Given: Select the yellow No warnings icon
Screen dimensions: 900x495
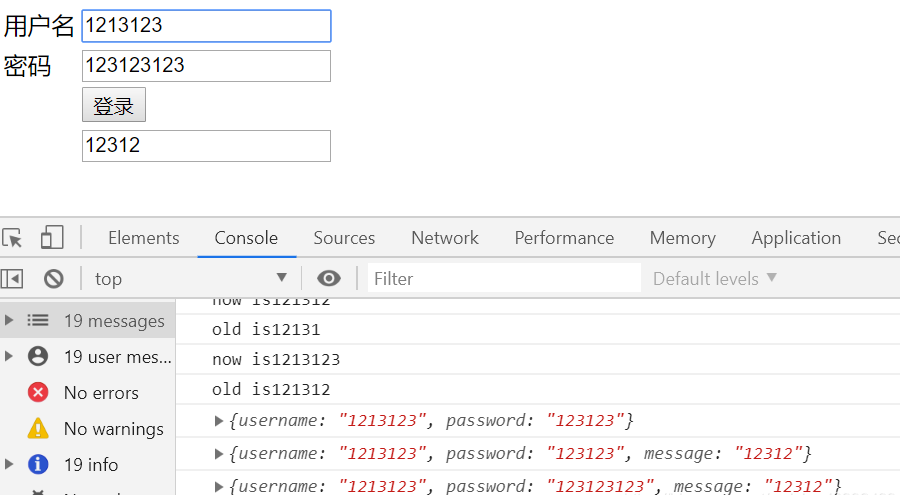Looking at the screenshot, I should [38, 428].
